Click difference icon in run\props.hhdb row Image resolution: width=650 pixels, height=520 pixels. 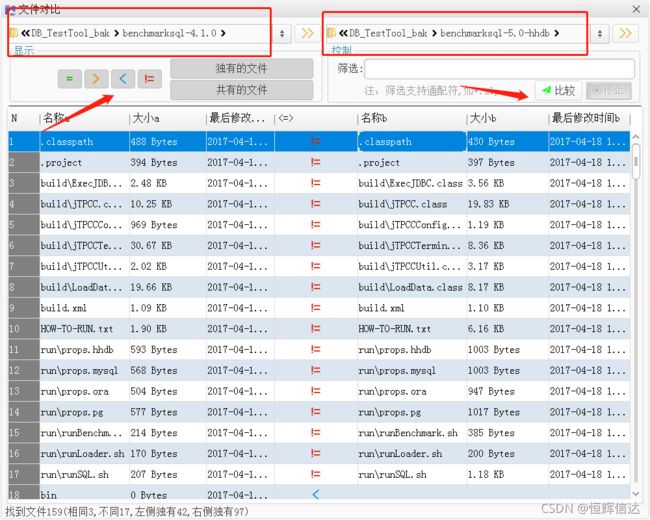pyautogui.click(x=315, y=350)
